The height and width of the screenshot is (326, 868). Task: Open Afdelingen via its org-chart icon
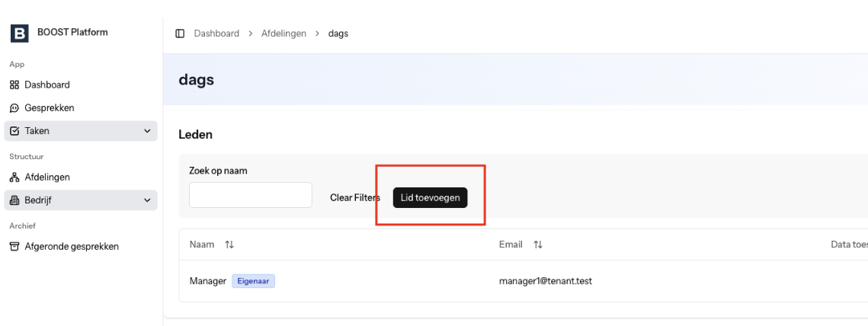click(15, 177)
